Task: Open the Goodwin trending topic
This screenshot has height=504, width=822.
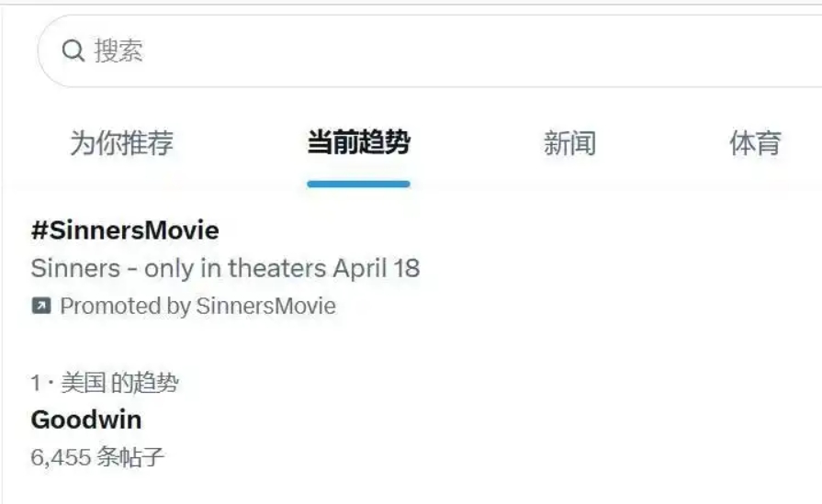Action: (86, 420)
